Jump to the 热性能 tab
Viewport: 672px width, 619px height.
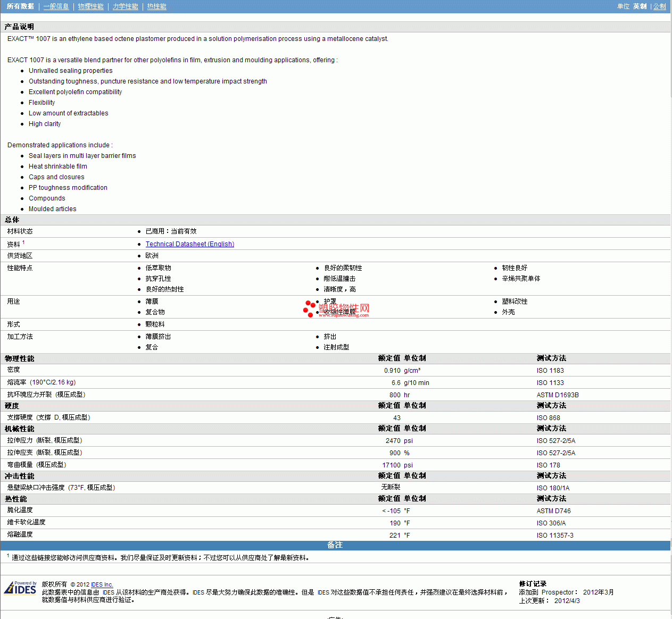(x=156, y=6)
